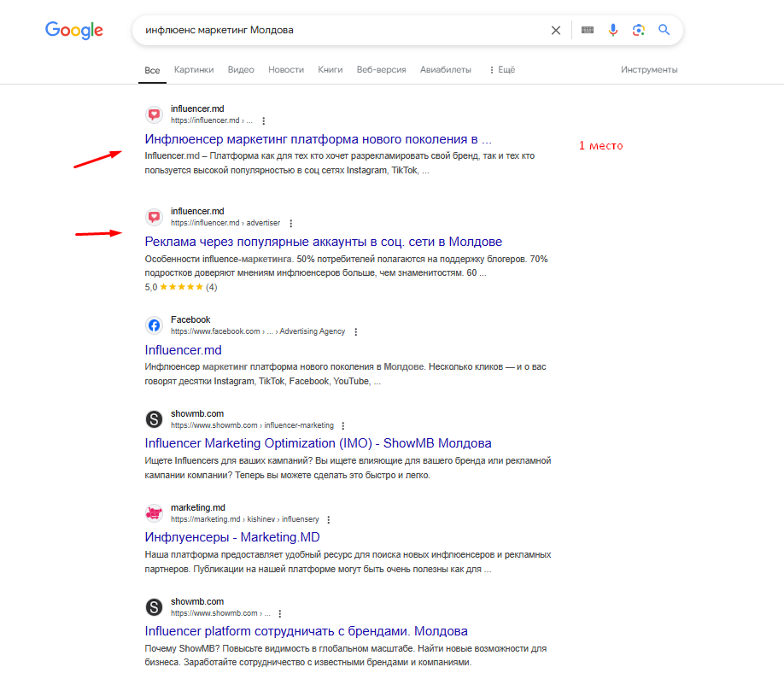Screen dimensions: 784x673
Task: Click the Facebook result favicon
Action: [154, 325]
